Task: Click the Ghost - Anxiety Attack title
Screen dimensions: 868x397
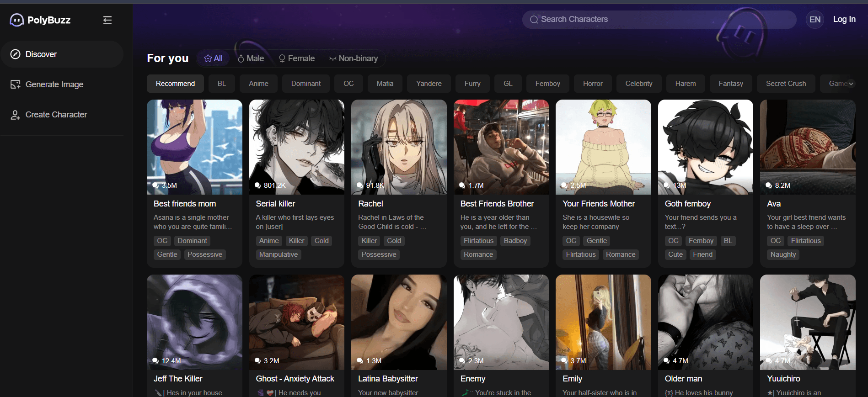Action: pyautogui.click(x=295, y=379)
